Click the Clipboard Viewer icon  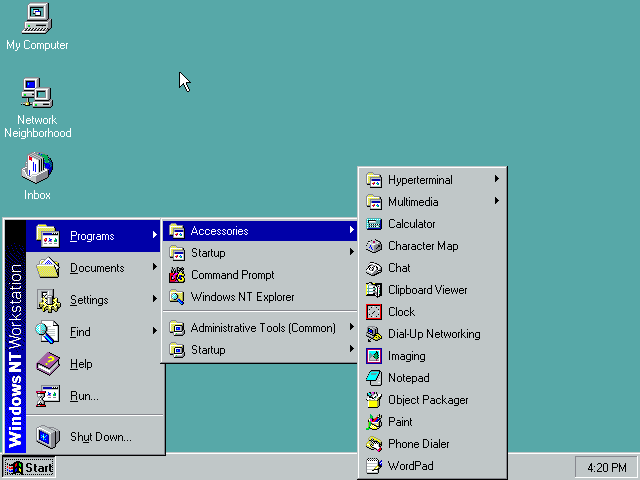[374, 290]
